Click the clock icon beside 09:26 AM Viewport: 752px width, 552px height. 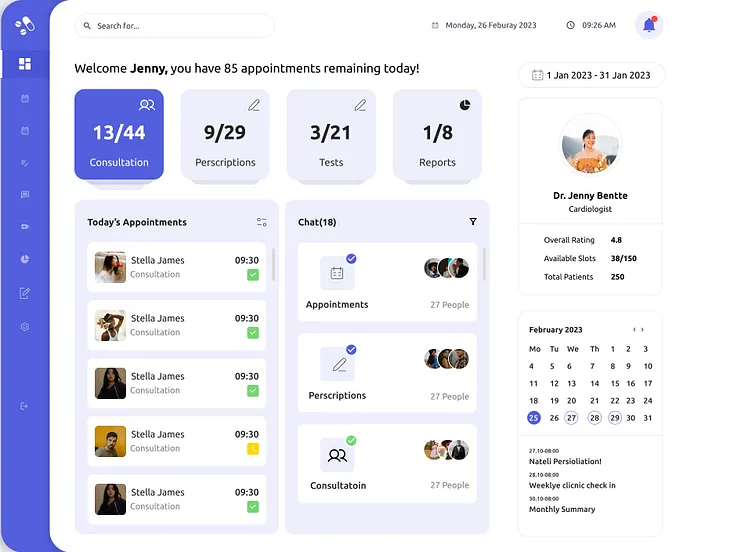pyautogui.click(x=570, y=25)
